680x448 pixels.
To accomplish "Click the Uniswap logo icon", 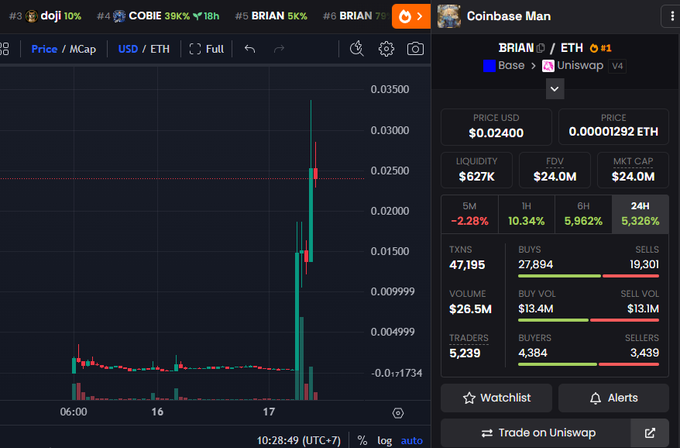I will click(x=548, y=66).
